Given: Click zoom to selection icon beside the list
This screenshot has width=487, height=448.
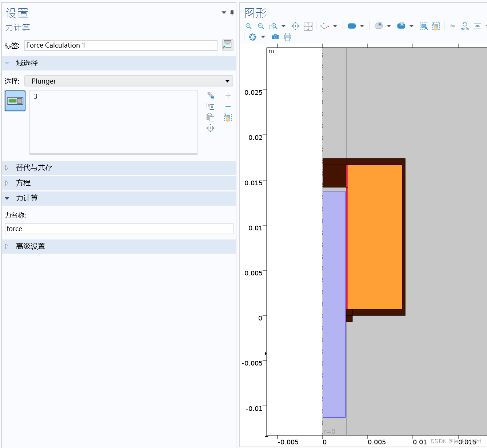Looking at the screenshot, I should pyautogui.click(x=211, y=128).
